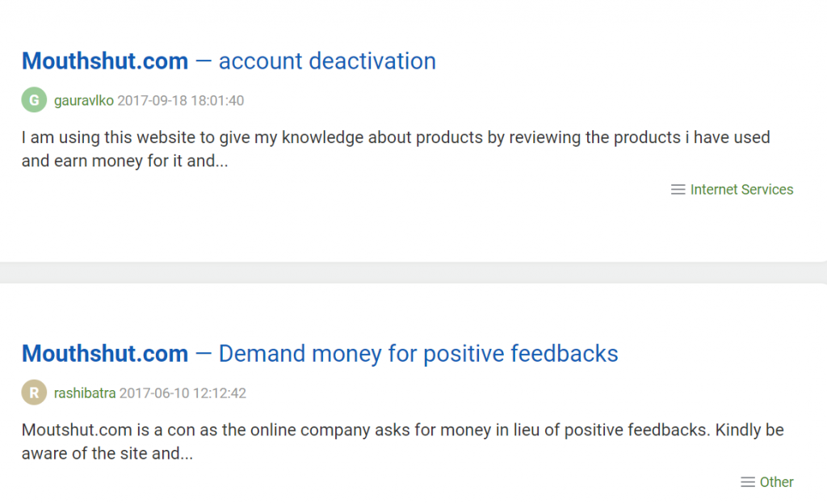Click the 2017-09-18 timestamp
Viewport: 827px width, 504px height.
coord(179,100)
